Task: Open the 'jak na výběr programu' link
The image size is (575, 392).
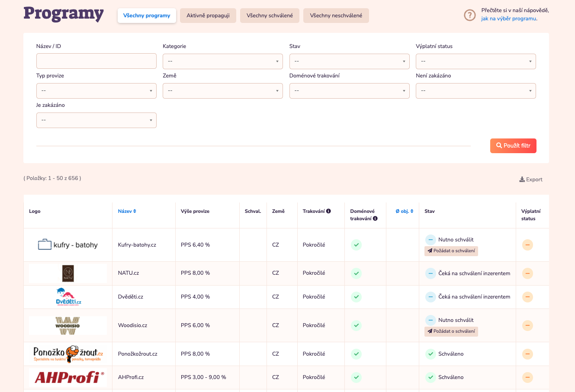Action: (x=508, y=19)
